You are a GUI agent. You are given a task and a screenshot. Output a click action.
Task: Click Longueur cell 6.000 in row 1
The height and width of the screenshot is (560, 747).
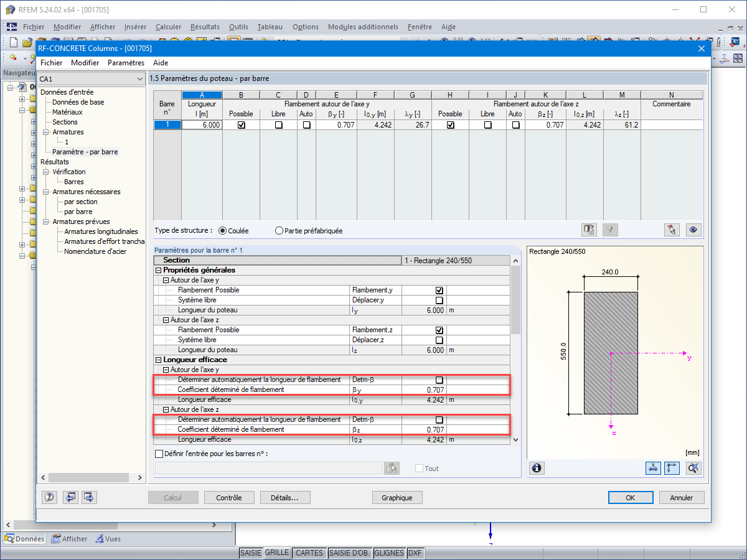click(202, 124)
